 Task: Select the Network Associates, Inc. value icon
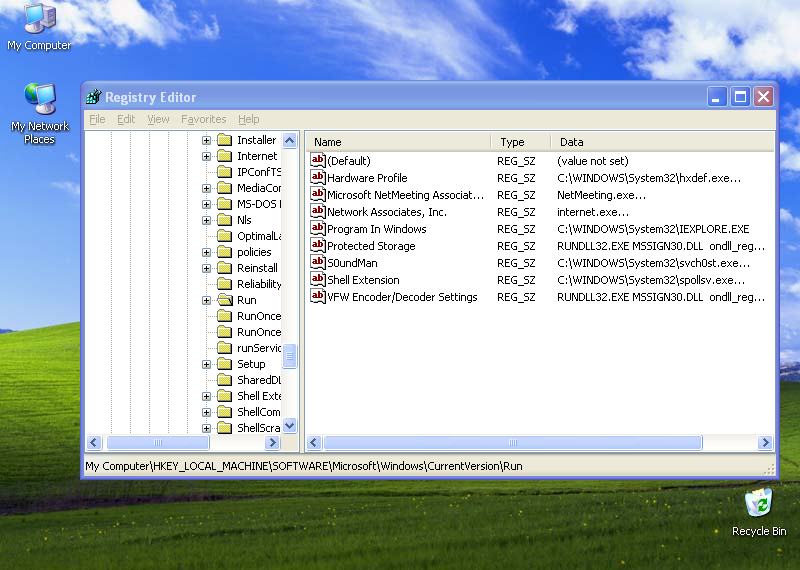point(317,211)
